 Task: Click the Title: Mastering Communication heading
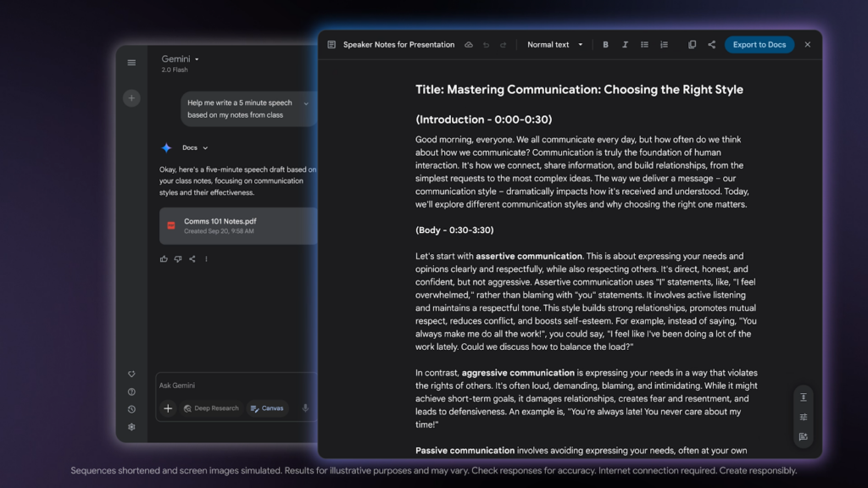pos(579,90)
